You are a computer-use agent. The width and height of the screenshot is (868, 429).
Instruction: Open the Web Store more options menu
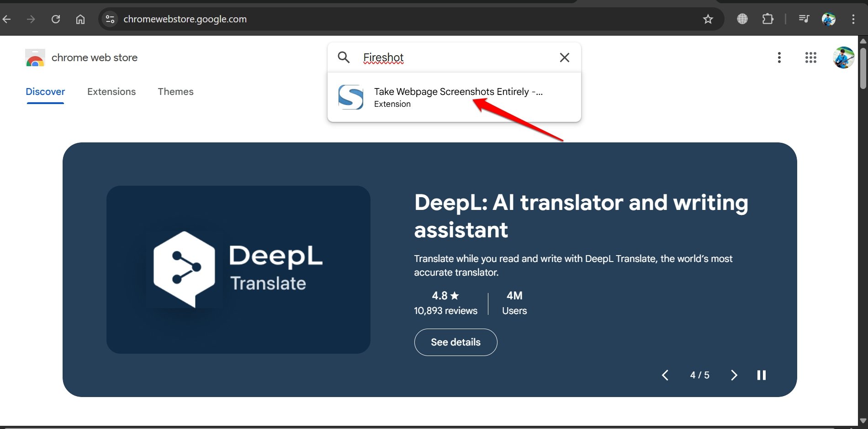click(x=779, y=58)
